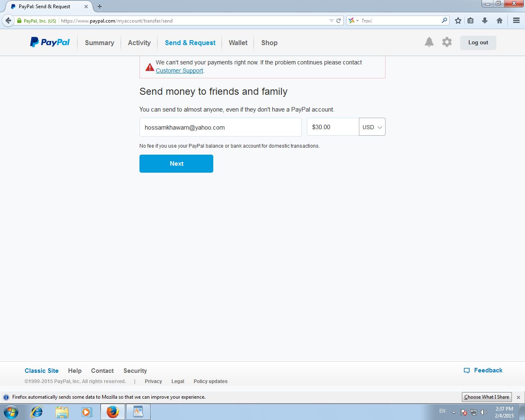Select the Send & Request tab
This screenshot has height=420, width=525.
(x=190, y=43)
